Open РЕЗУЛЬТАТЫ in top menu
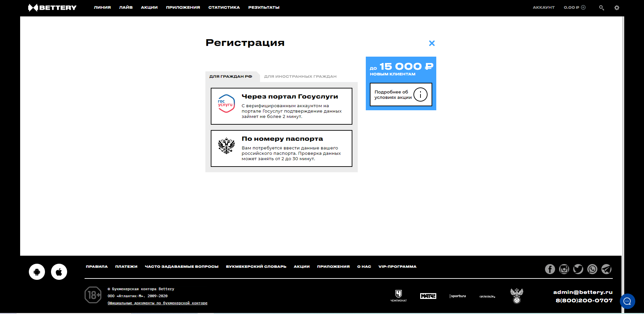 [264, 7]
